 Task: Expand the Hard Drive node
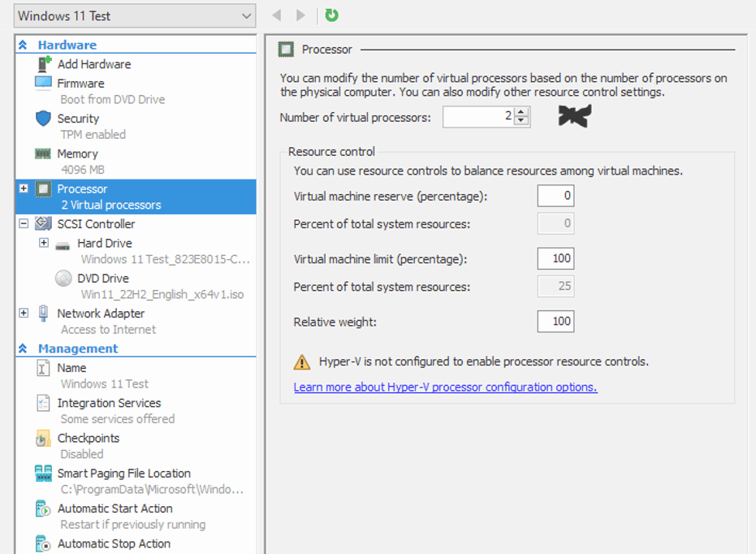tap(44, 243)
